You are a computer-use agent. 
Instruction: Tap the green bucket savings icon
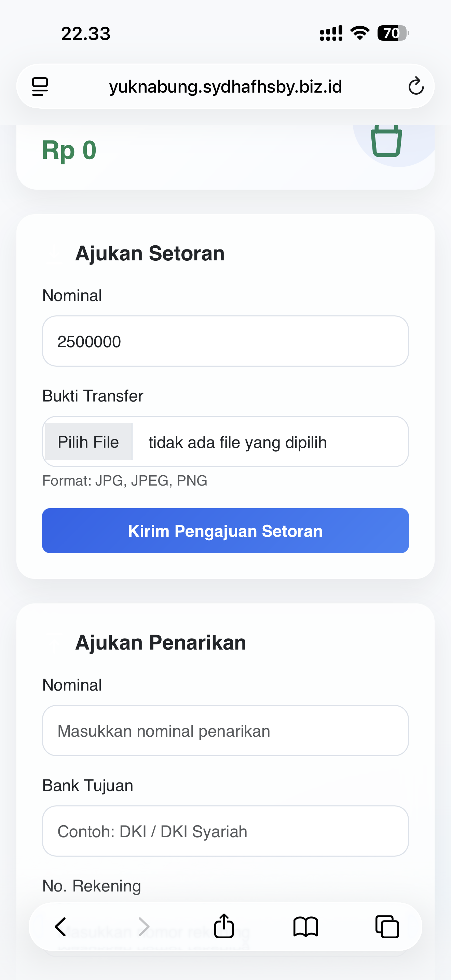click(386, 141)
